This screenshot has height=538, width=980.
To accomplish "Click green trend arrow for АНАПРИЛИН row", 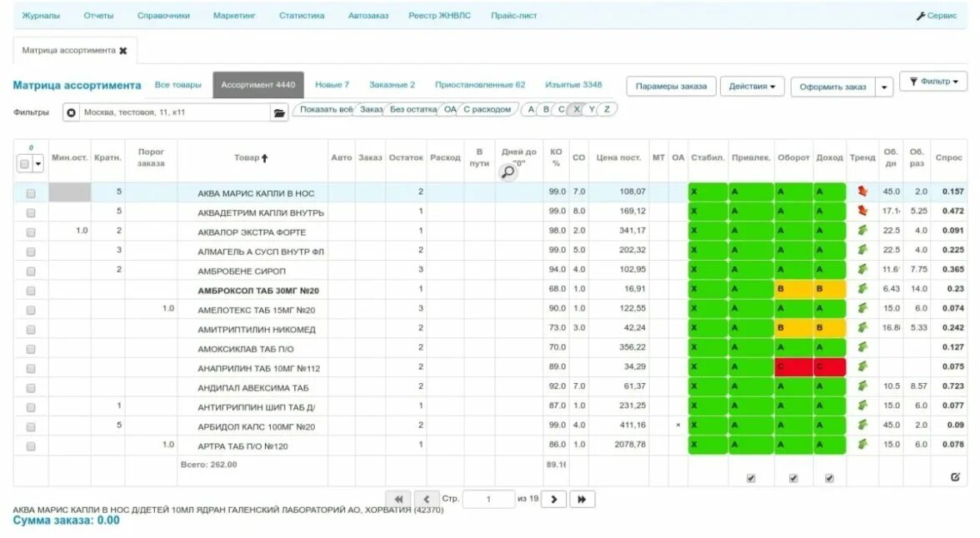I will pos(862,366).
